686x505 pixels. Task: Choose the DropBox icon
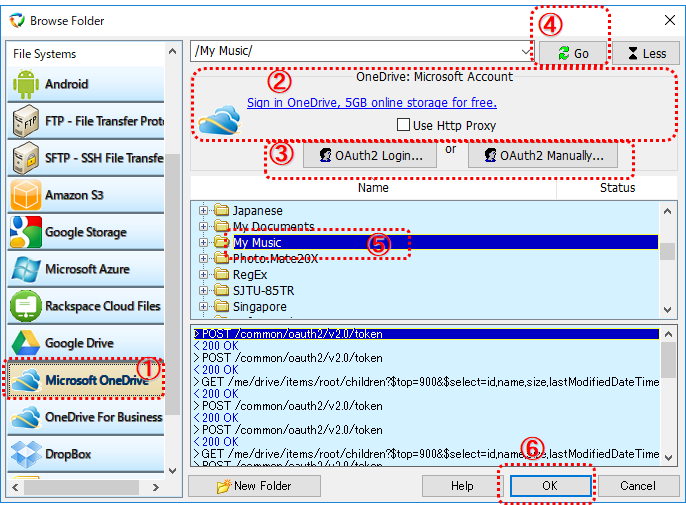coord(25,454)
